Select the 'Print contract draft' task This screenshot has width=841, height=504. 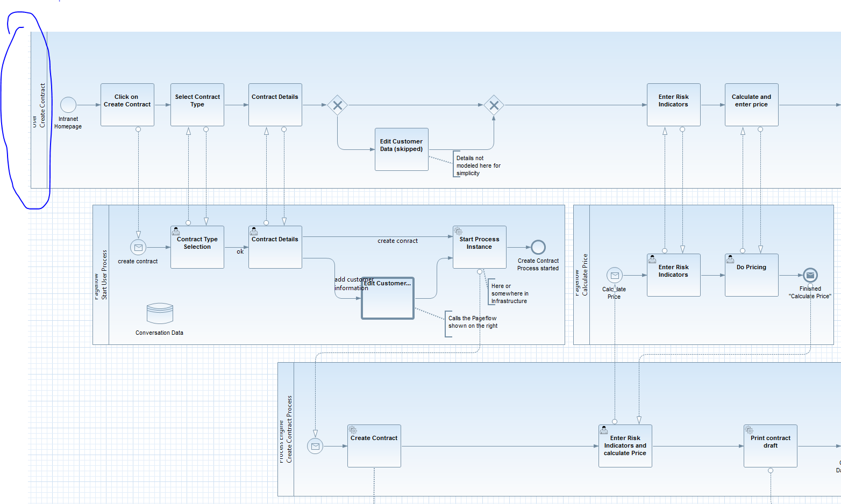coord(770,446)
